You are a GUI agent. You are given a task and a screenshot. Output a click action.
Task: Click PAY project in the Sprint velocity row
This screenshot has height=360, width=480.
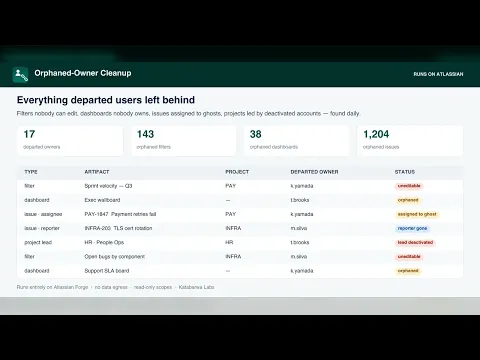tap(230, 186)
